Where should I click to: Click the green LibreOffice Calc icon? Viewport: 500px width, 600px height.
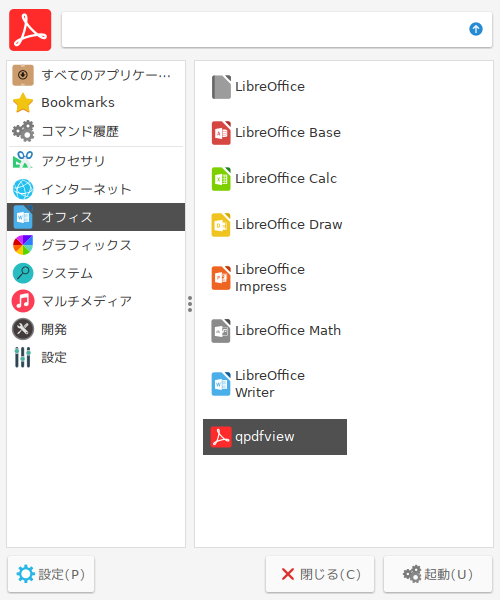[x=221, y=179]
